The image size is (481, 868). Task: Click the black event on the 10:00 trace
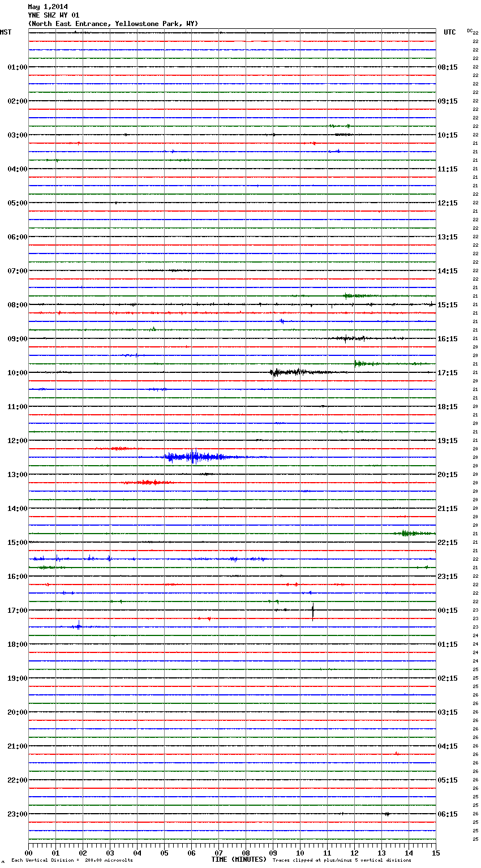(289, 372)
